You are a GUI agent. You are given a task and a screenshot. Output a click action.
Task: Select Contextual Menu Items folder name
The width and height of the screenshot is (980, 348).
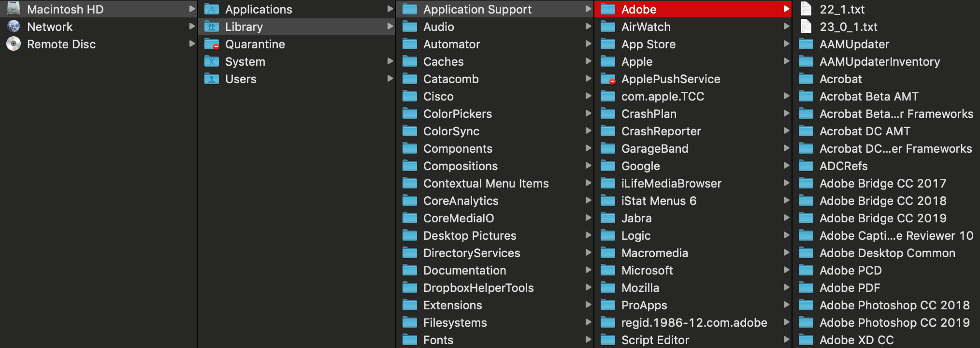[486, 183]
